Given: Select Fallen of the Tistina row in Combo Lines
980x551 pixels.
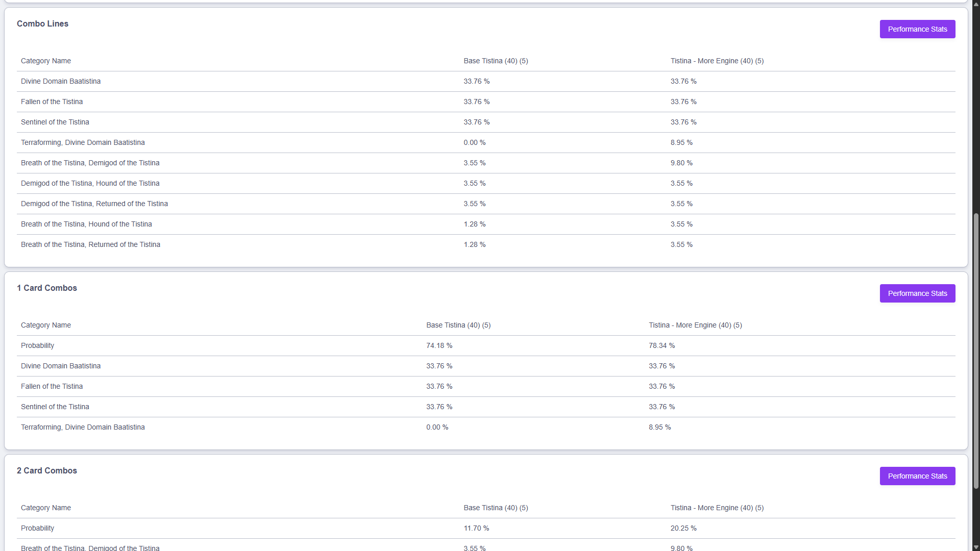Looking at the screenshot, I should [x=486, y=102].
